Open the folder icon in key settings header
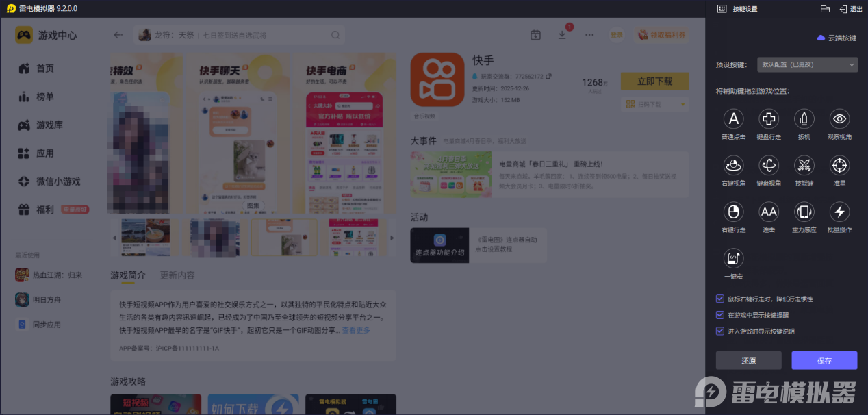The width and height of the screenshot is (868, 415). pos(825,9)
